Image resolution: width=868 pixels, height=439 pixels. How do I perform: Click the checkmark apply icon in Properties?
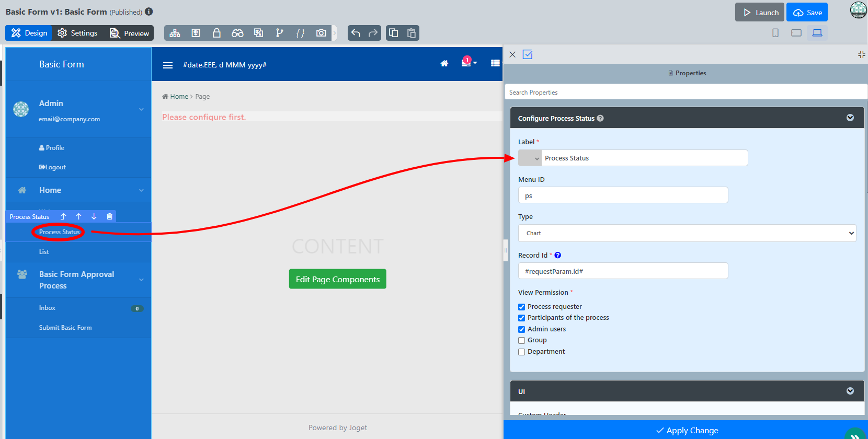528,54
